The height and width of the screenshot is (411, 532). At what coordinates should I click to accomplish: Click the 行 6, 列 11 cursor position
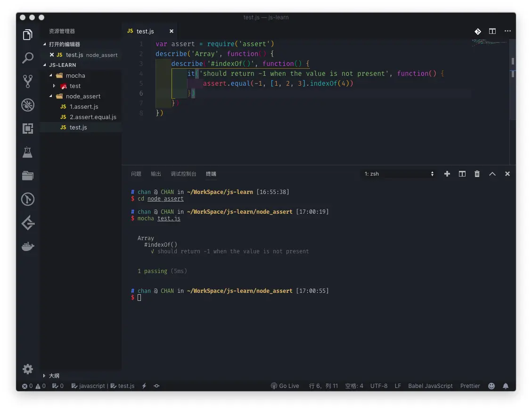click(x=323, y=386)
